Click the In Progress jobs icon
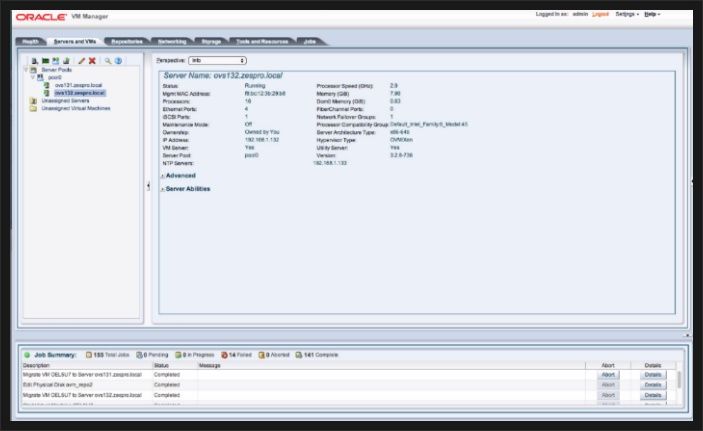Screen dimensions: 703x431 coord(178,355)
